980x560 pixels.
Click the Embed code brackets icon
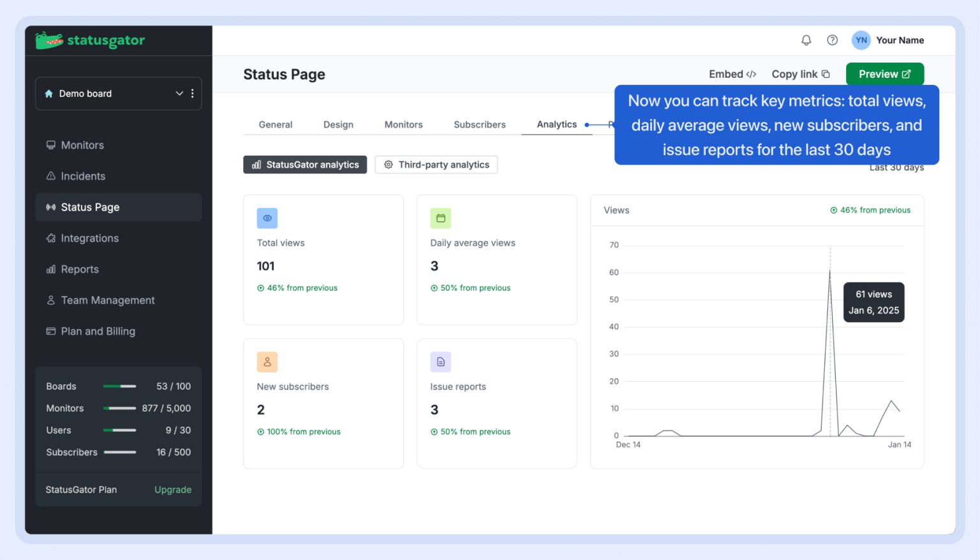(752, 74)
